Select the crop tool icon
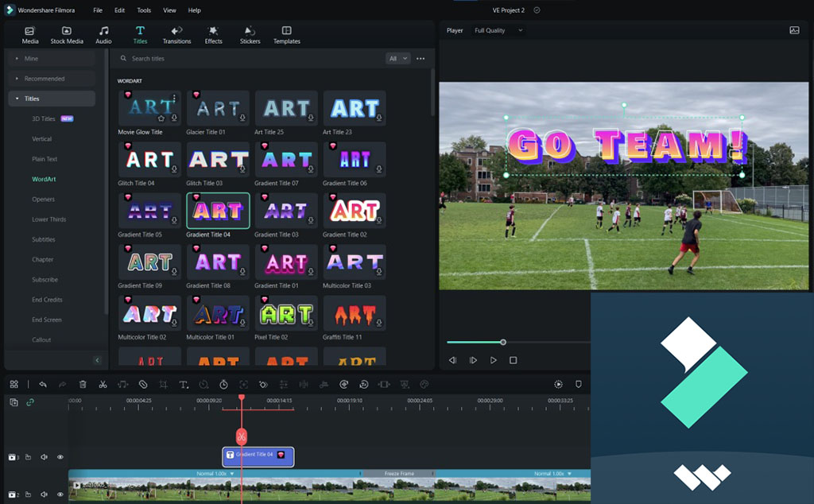Image resolution: width=814 pixels, height=504 pixels. pos(163,385)
